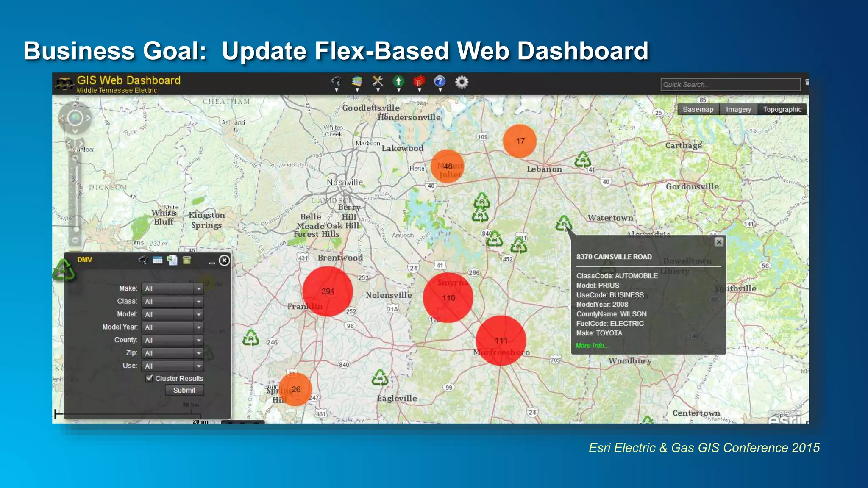Click the recycle marker near route 246

click(x=251, y=338)
